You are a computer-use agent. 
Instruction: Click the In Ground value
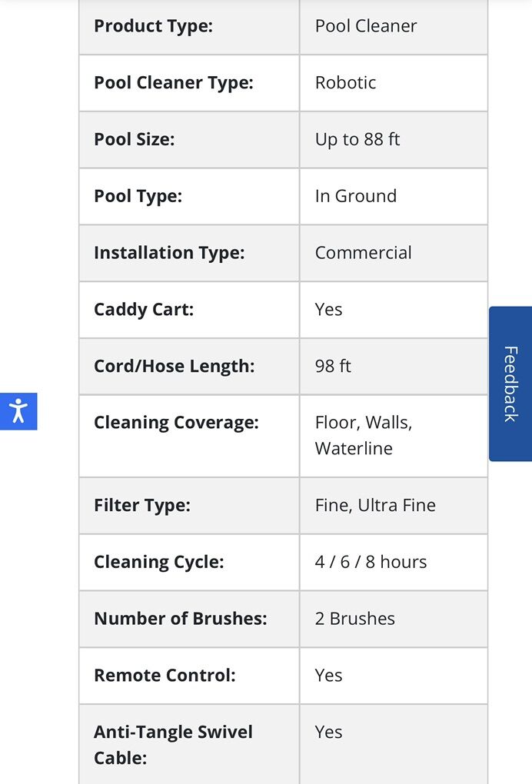(x=356, y=196)
